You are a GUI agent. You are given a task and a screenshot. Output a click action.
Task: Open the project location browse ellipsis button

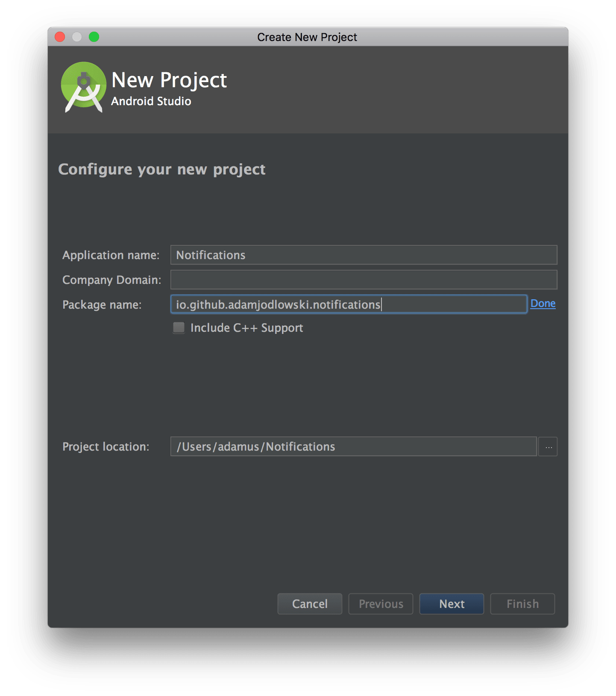(x=548, y=447)
